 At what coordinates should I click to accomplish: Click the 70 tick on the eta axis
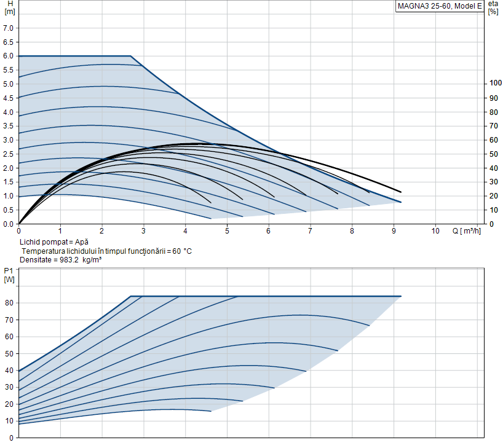[x=493, y=126]
